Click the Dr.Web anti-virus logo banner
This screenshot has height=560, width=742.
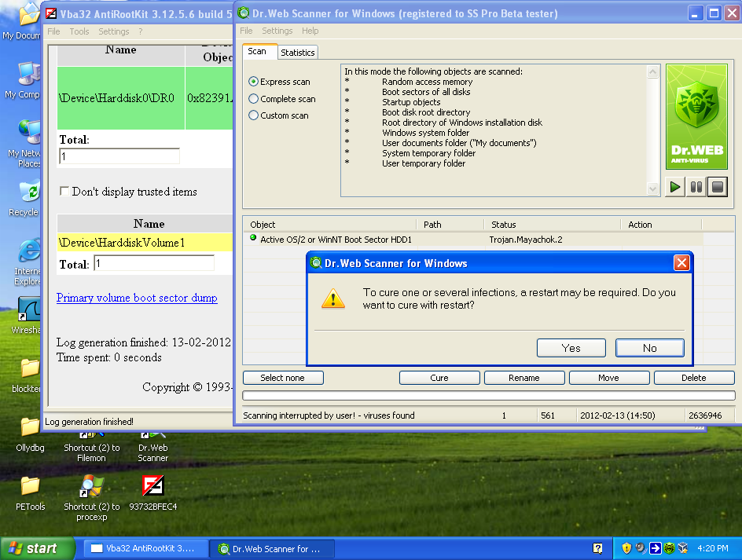tap(696, 118)
